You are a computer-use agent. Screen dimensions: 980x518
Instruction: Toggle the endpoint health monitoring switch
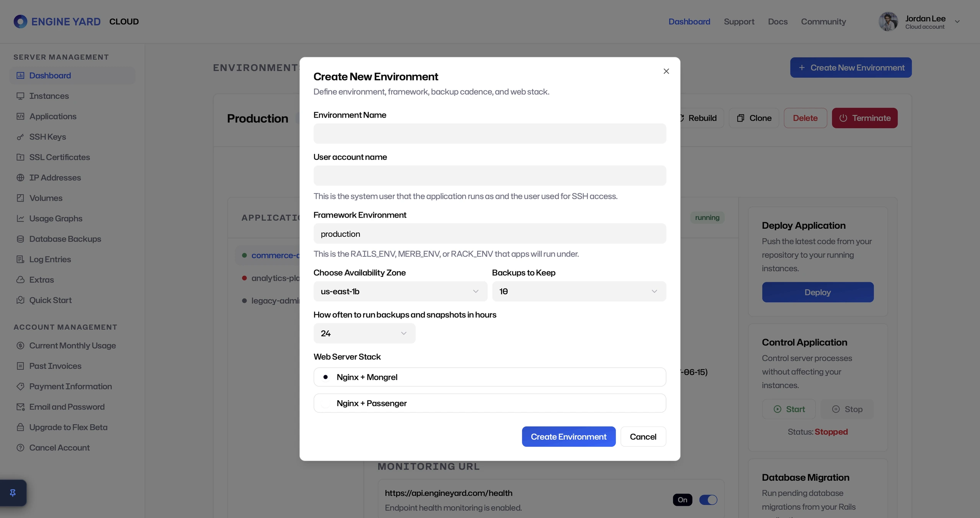click(708, 500)
